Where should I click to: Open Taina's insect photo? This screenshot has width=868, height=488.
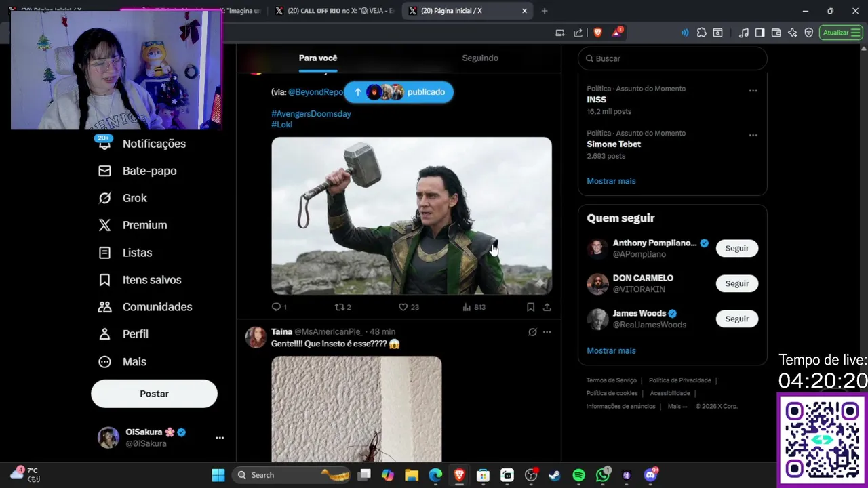[357, 409]
